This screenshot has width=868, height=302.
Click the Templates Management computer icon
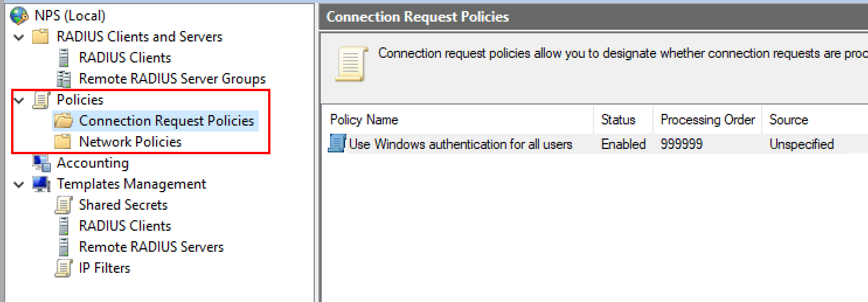[x=41, y=184]
